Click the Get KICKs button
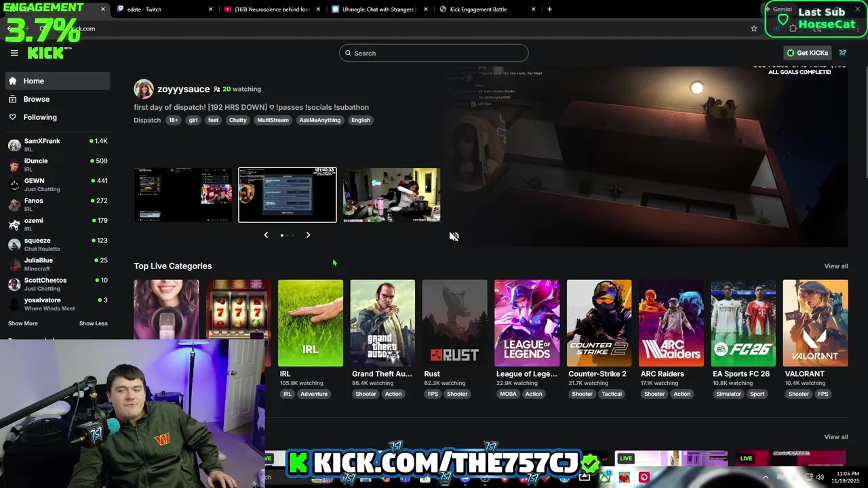This screenshot has height=488, width=868. [x=807, y=53]
